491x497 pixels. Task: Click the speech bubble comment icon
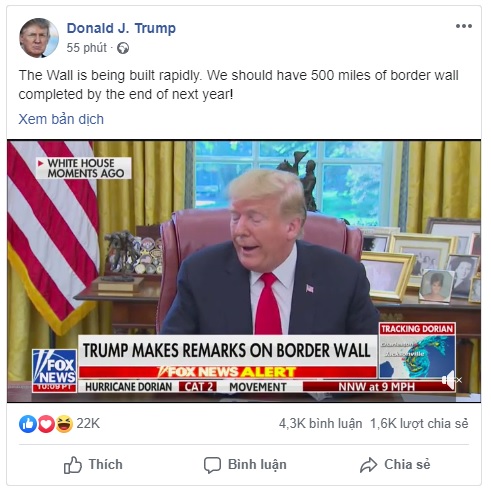tap(212, 465)
